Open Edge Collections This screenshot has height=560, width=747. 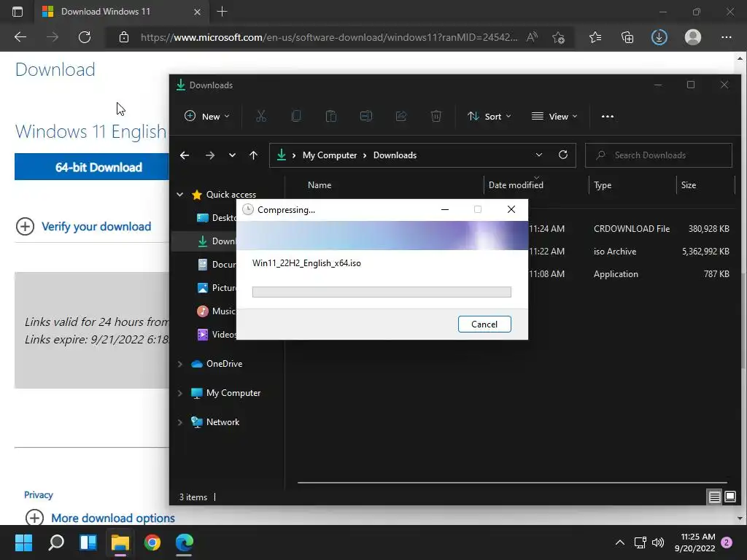[627, 37]
